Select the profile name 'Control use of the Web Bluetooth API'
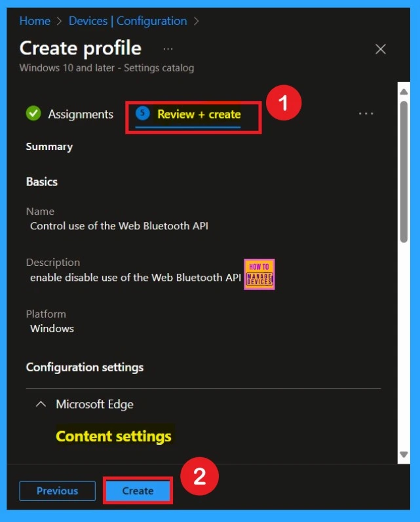This screenshot has height=522, width=420. (x=119, y=226)
